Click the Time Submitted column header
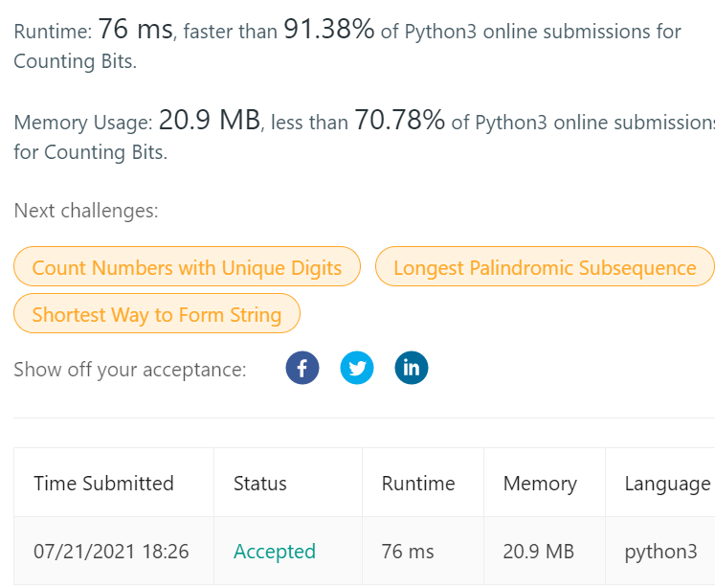 [x=103, y=483]
